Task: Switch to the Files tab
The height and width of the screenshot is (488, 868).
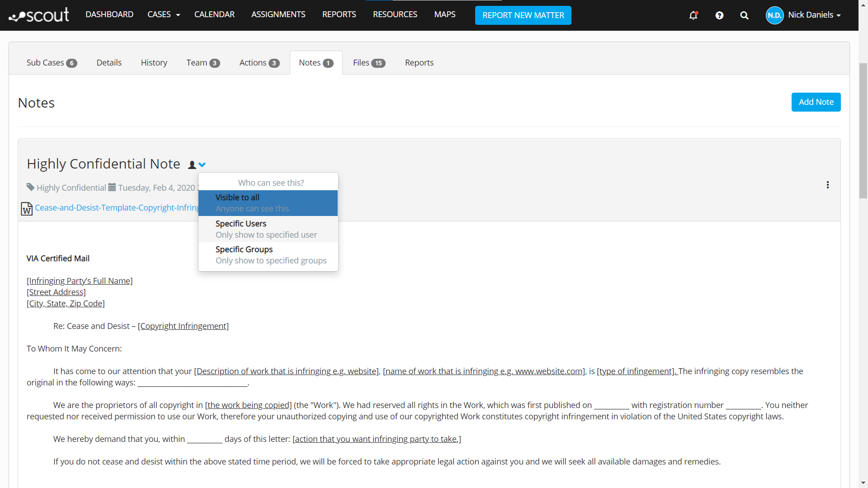Action: [368, 63]
